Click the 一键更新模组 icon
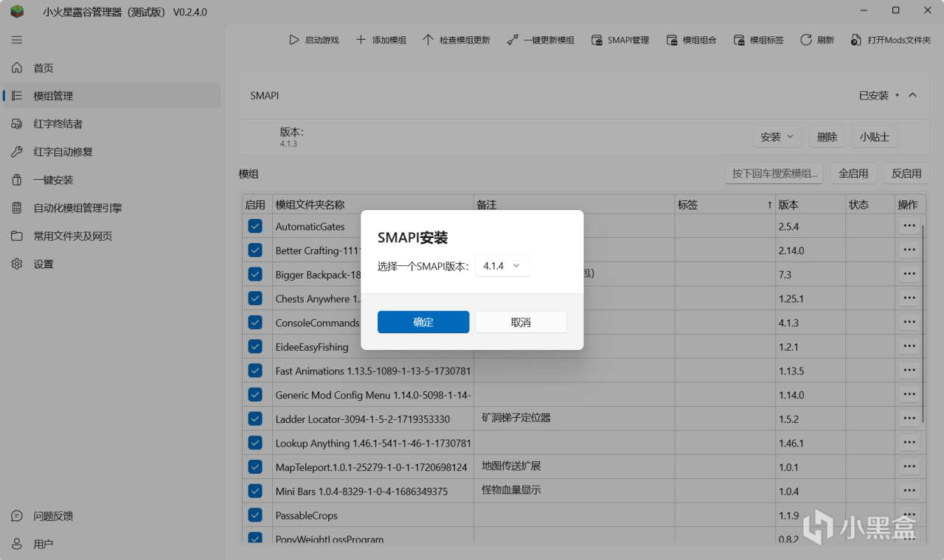This screenshot has width=944, height=560. 513,40
